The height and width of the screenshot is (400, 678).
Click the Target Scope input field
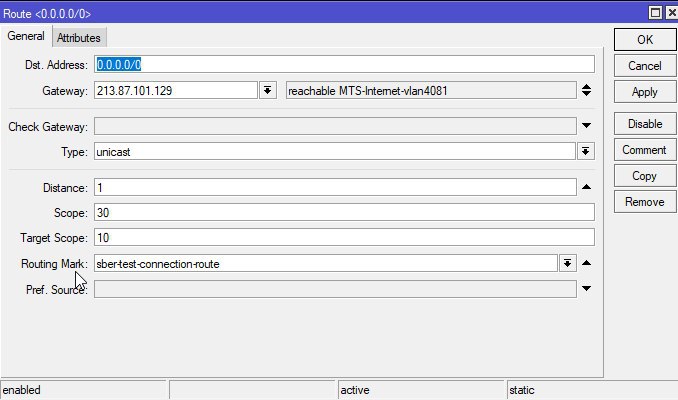coord(344,237)
